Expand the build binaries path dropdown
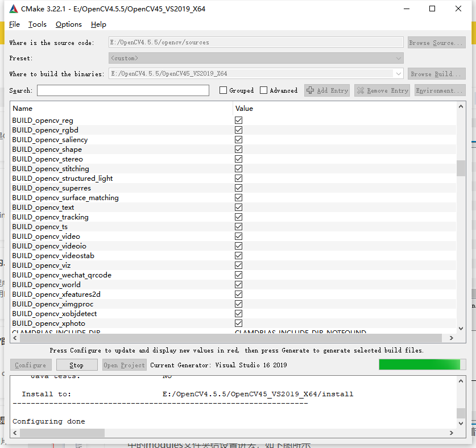Image resolution: width=476 pixels, height=448 pixels. [398, 73]
